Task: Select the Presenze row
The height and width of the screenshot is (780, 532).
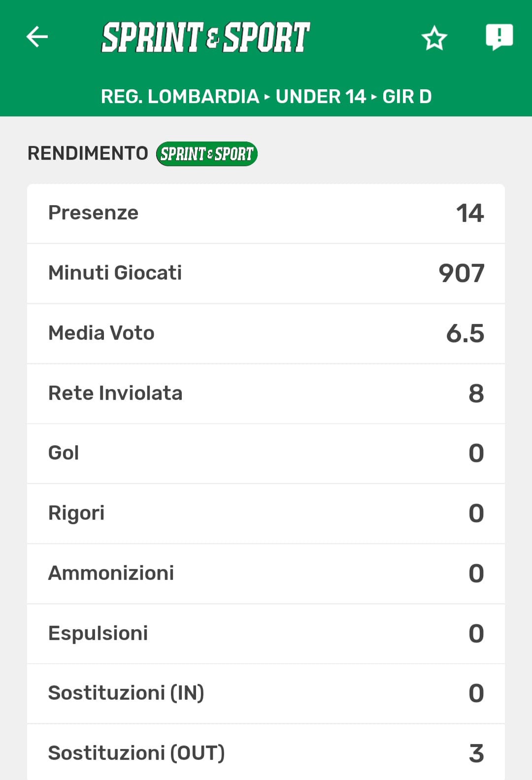Action: click(x=266, y=213)
